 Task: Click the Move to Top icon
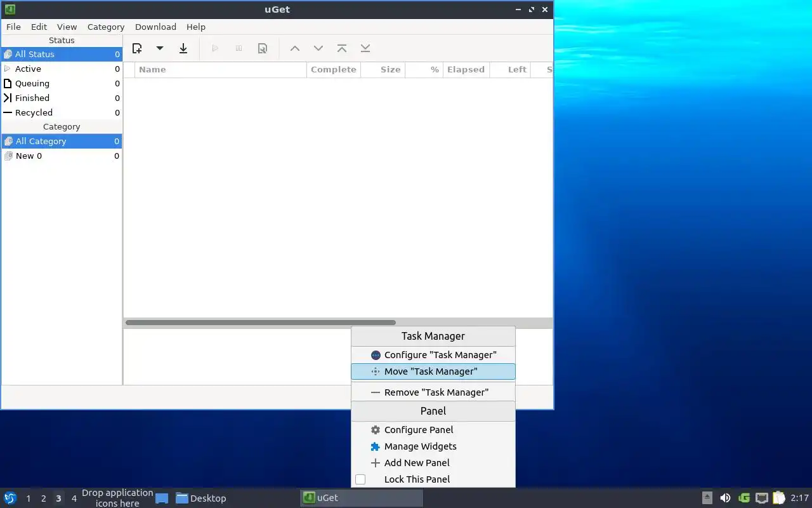pyautogui.click(x=342, y=48)
